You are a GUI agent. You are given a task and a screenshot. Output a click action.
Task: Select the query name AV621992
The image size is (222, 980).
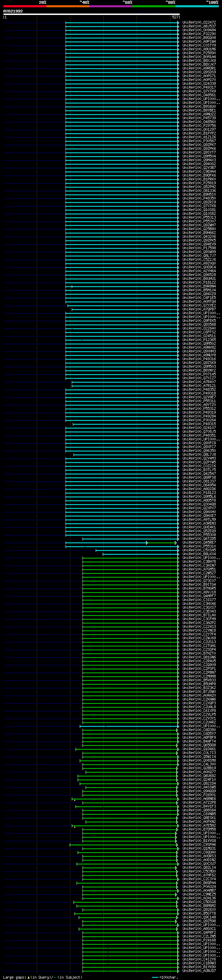13,11
